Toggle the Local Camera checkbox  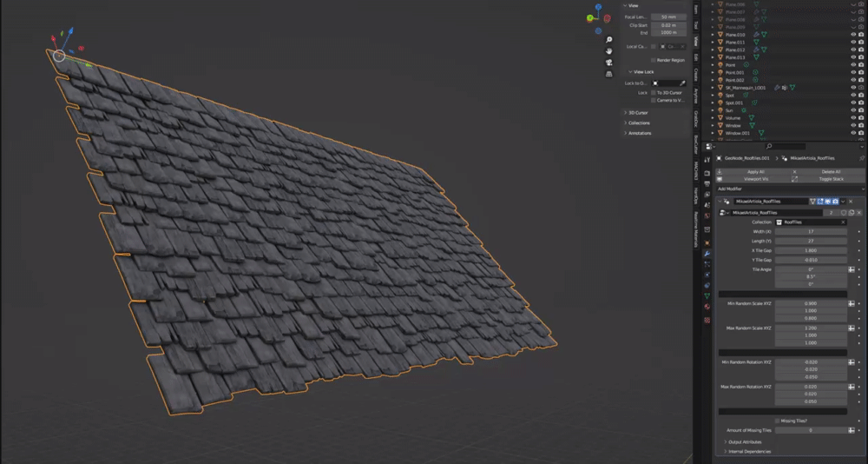click(x=654, y=47)
